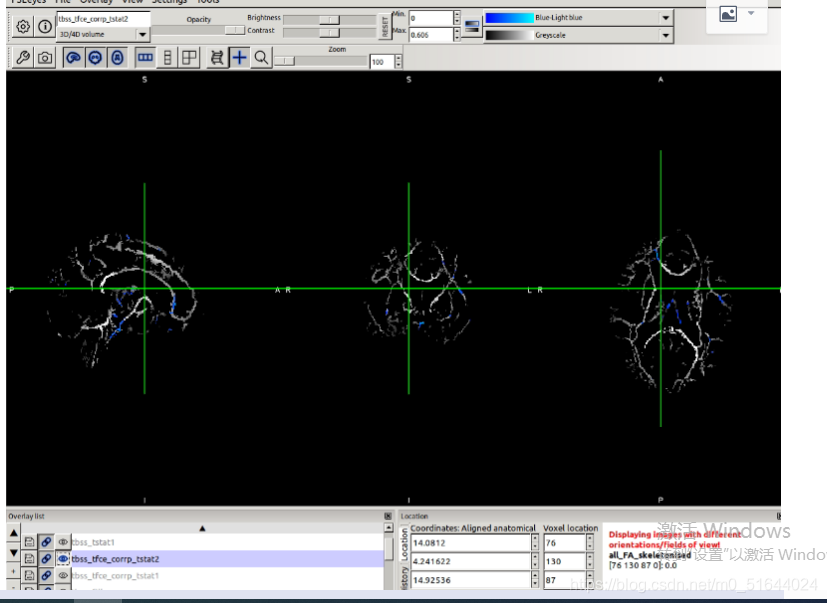Toggle the sagittal canvas view

73,58
